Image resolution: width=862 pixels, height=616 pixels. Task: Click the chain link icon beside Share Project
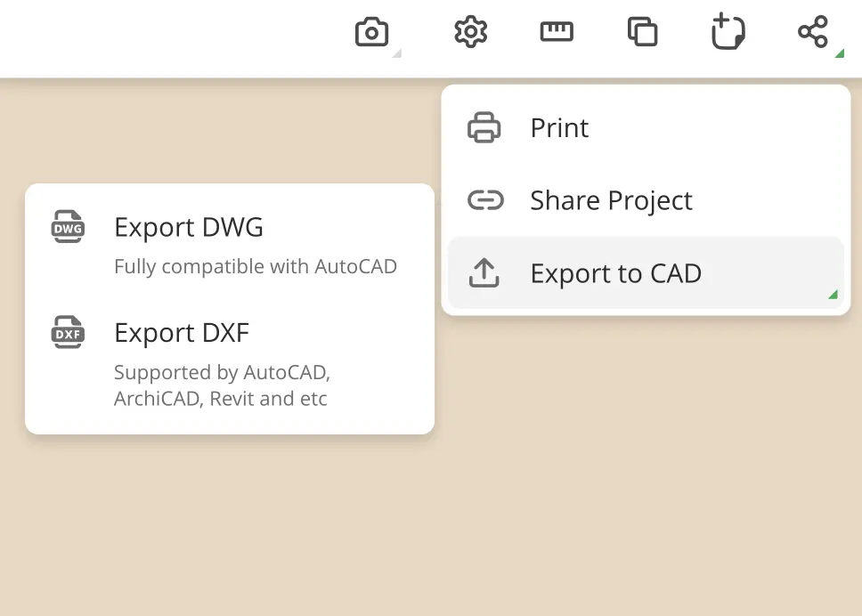[x=484, y=201]
